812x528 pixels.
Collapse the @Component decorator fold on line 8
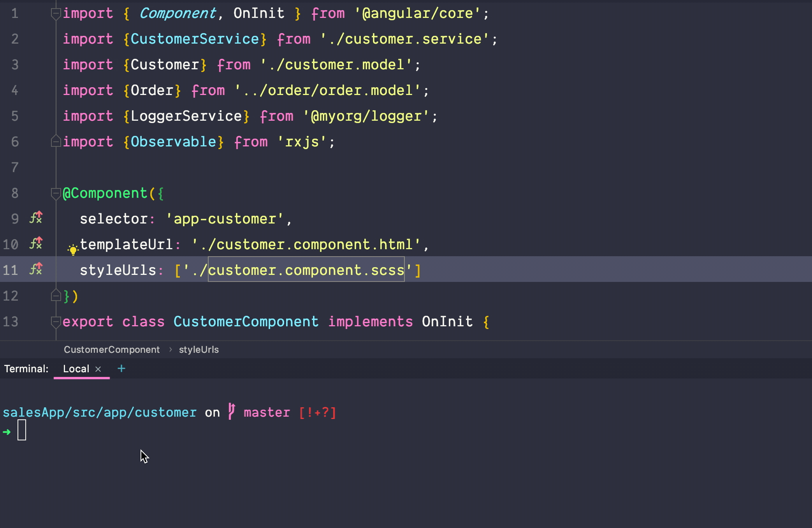tap(56, 193)
